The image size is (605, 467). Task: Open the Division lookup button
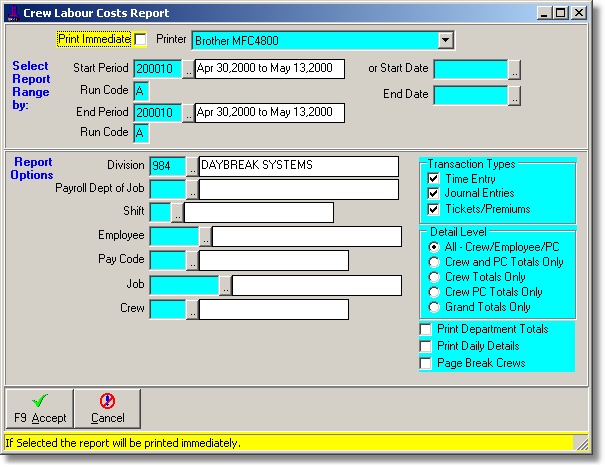point(192,165)
